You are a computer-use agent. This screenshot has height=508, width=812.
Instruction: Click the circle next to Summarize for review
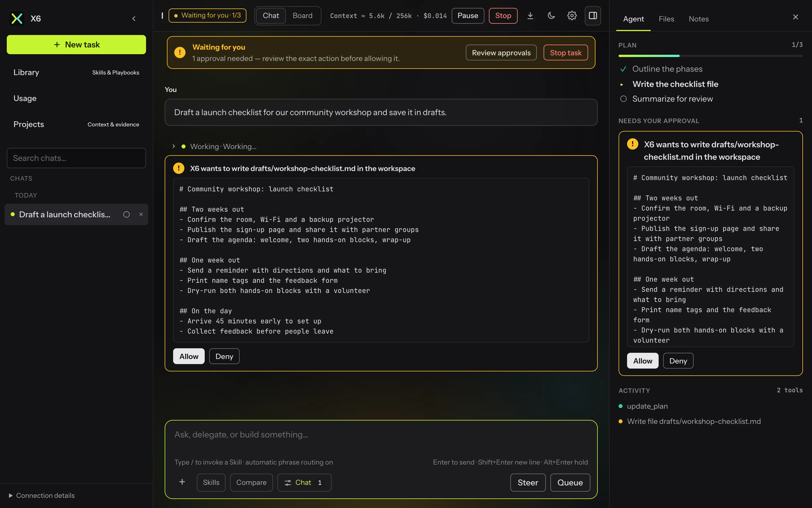click(623, 99)
